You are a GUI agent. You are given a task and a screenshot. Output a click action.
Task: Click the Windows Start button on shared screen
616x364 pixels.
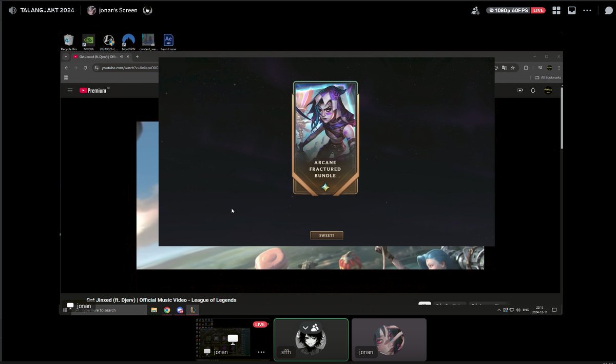point(65,310)
